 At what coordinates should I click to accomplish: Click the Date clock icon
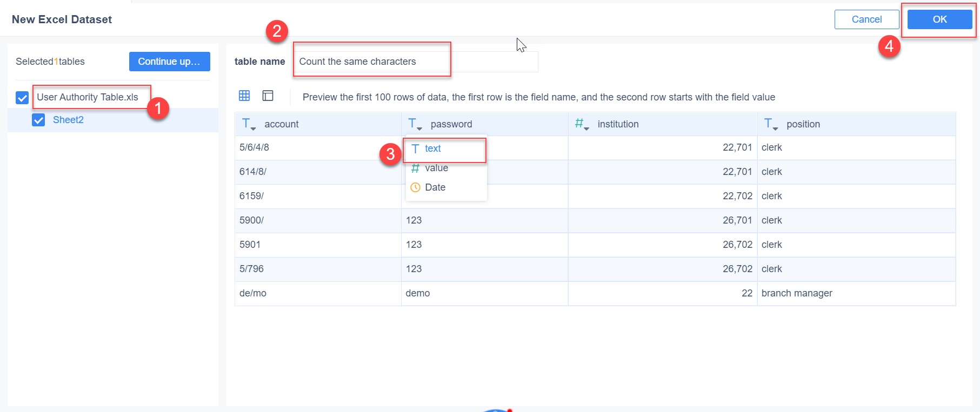point(415,187)
